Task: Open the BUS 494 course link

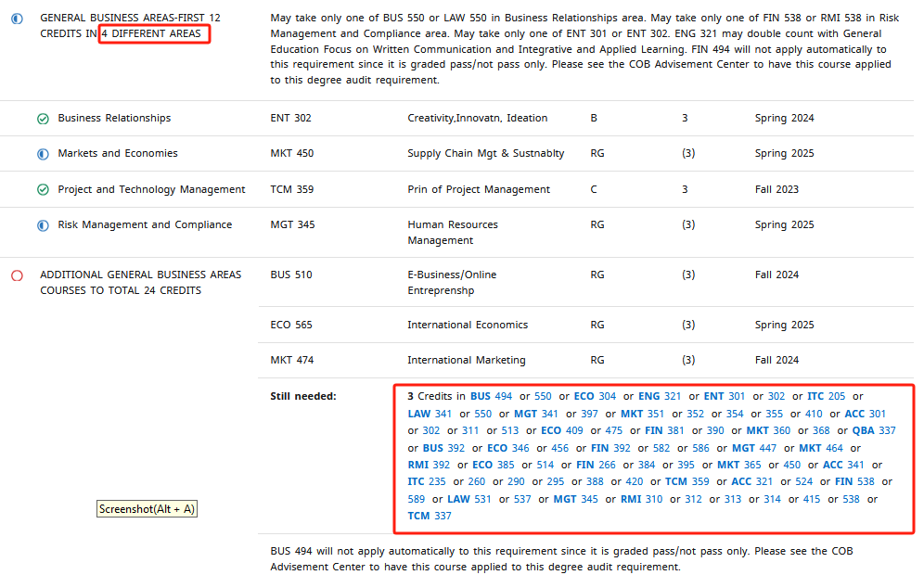Action: (x=491, y=396)
